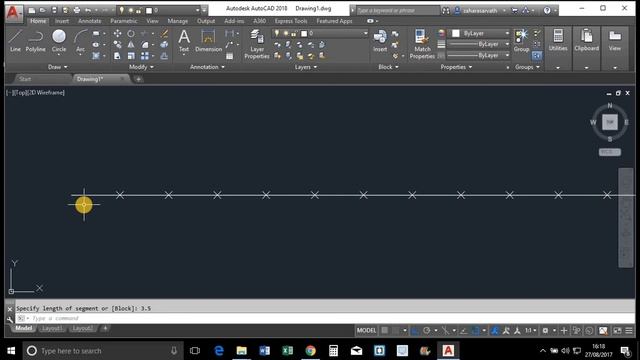640x360 pixels.
Task: Click the WCS label under ViewCube
Action: (x=610, y=152)
